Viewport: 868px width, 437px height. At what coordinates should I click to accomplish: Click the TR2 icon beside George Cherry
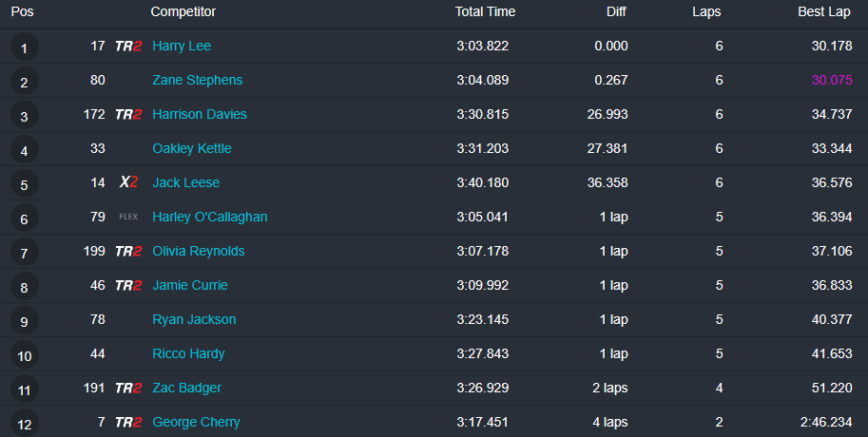[x=128, y=423]
